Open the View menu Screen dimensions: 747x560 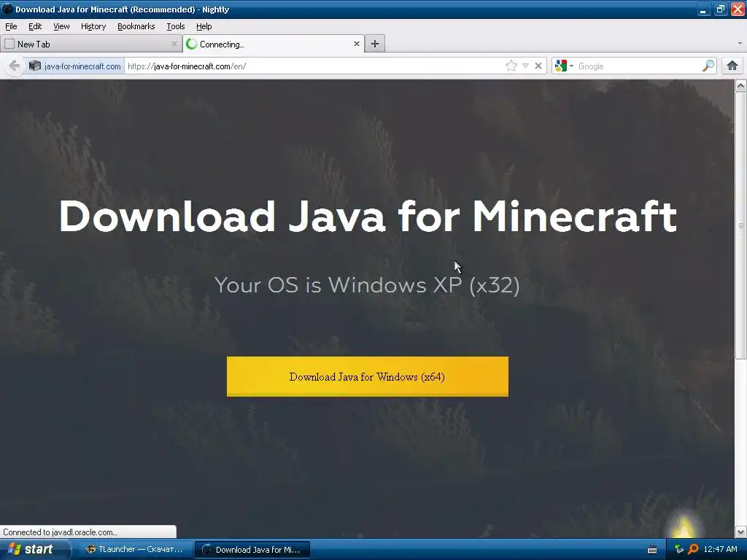[61, 26]
